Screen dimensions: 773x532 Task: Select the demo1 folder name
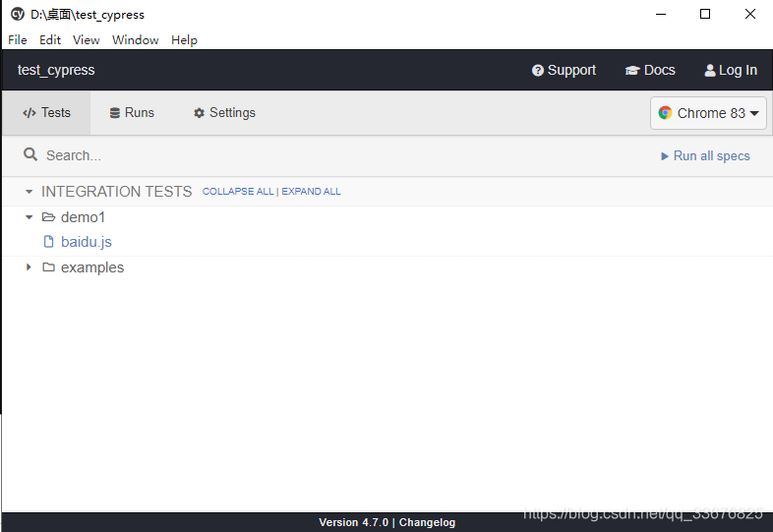pyautogui.click(x=83, y=217)
